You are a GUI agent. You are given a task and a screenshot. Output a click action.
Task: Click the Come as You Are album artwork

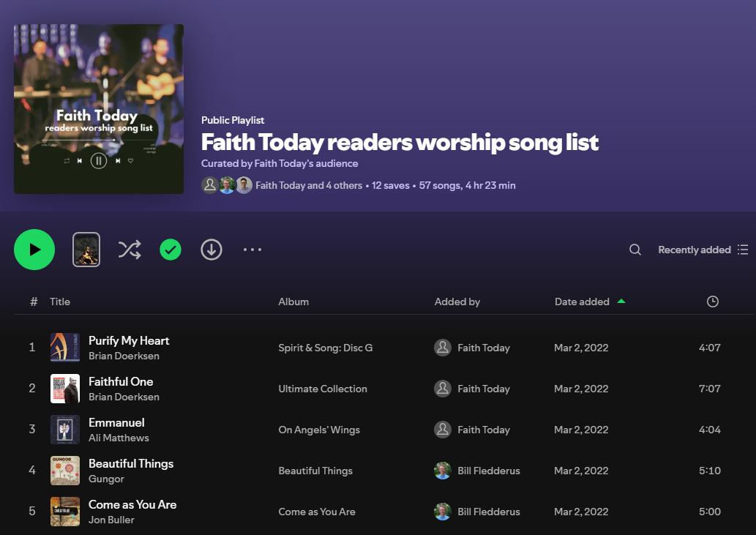tap(65, 512)
